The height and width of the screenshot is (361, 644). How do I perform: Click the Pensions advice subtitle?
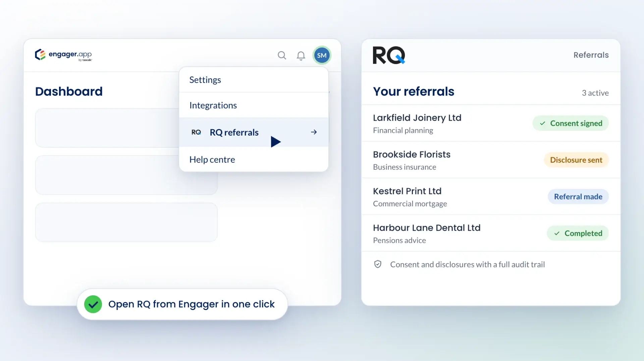[x=399, y=241]
